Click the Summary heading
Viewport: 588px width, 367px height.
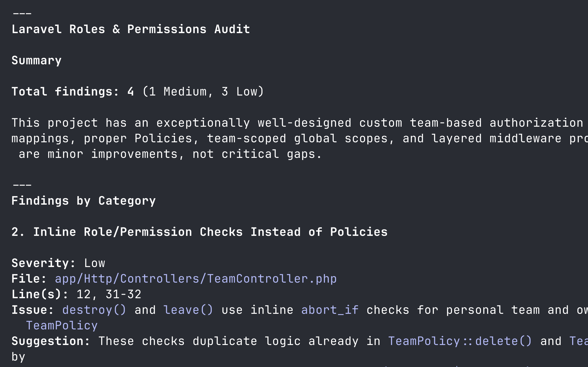pos(37,60)
